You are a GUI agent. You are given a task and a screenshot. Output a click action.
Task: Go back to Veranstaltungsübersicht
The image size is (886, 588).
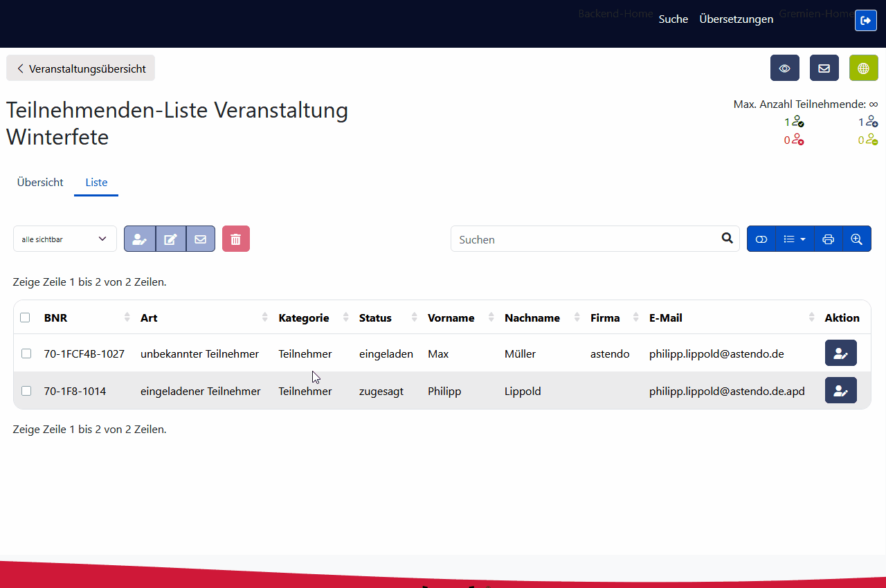coord(81,68)
